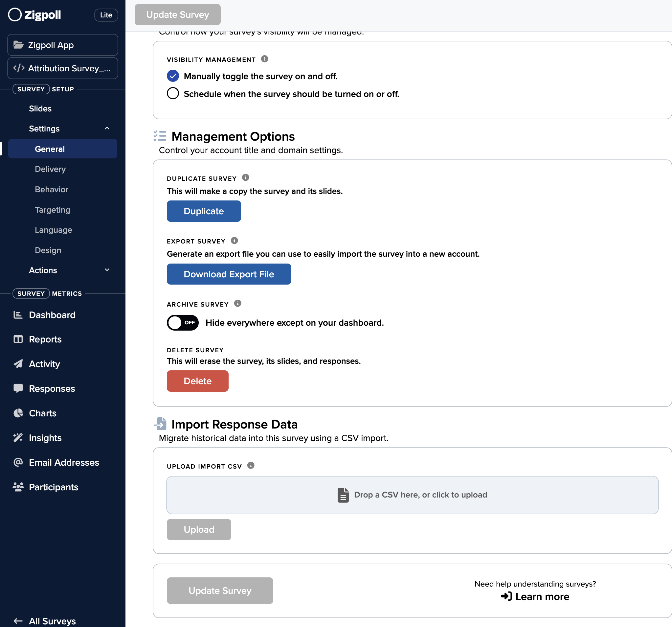Open Charts via the pie chart icon

pos(18,413)
